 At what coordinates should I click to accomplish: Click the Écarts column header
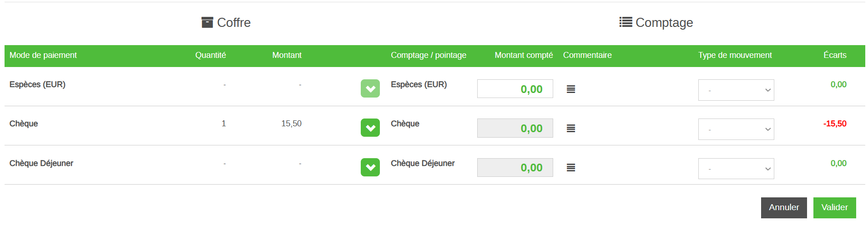click(x=834, y=55)
